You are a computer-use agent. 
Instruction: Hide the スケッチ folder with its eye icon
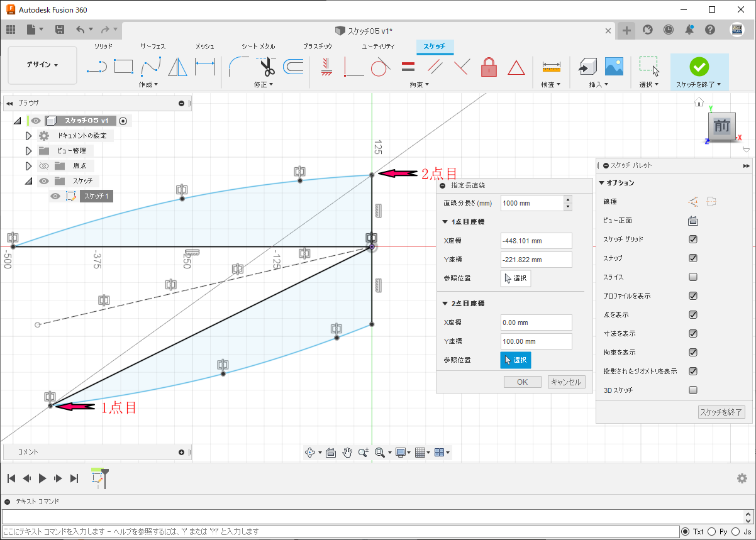click(x=43, y=181)
